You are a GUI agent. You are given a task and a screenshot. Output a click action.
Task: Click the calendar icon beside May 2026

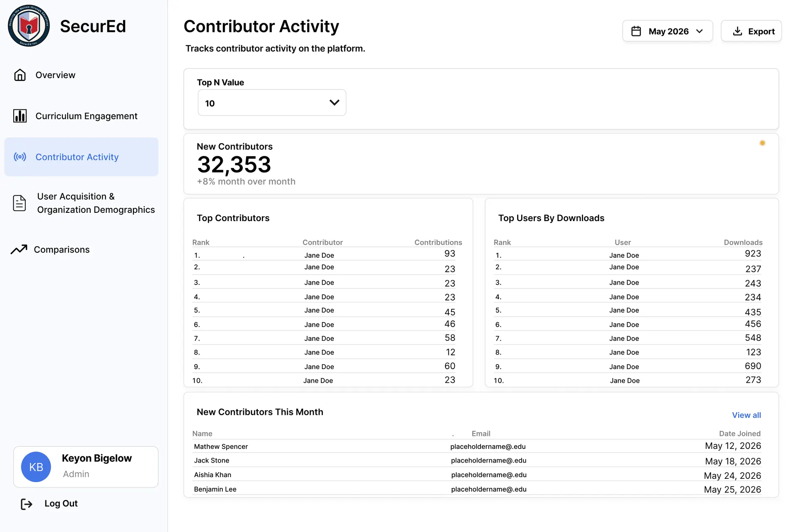tap(636, 31)
